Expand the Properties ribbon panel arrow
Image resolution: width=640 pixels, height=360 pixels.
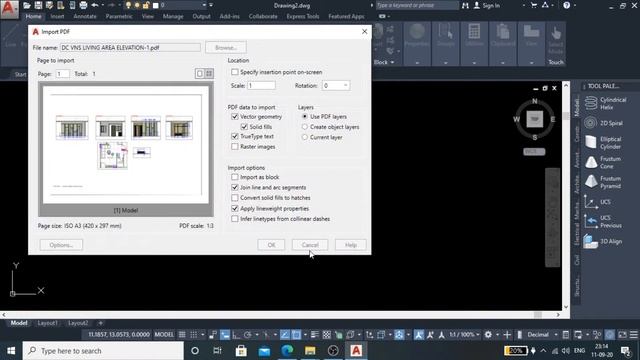coord(417,63)
